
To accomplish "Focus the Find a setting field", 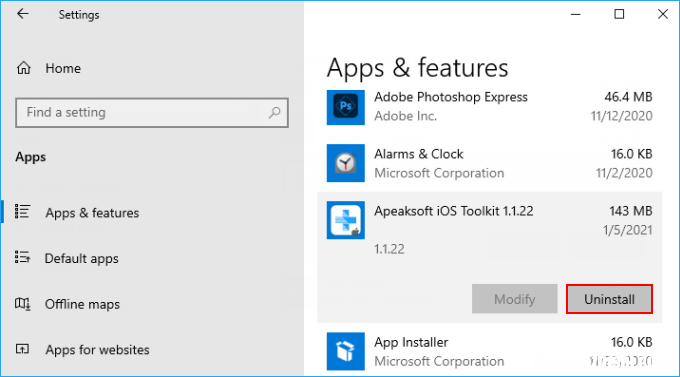I will point(152,113).
